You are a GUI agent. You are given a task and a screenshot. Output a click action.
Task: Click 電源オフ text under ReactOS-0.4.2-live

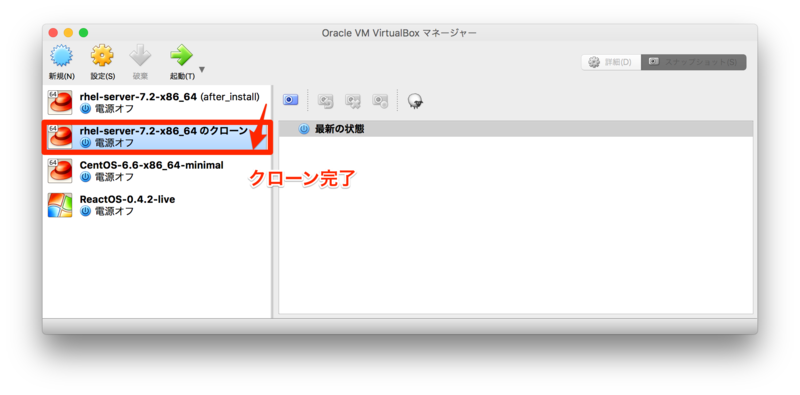tap(114, 211)
